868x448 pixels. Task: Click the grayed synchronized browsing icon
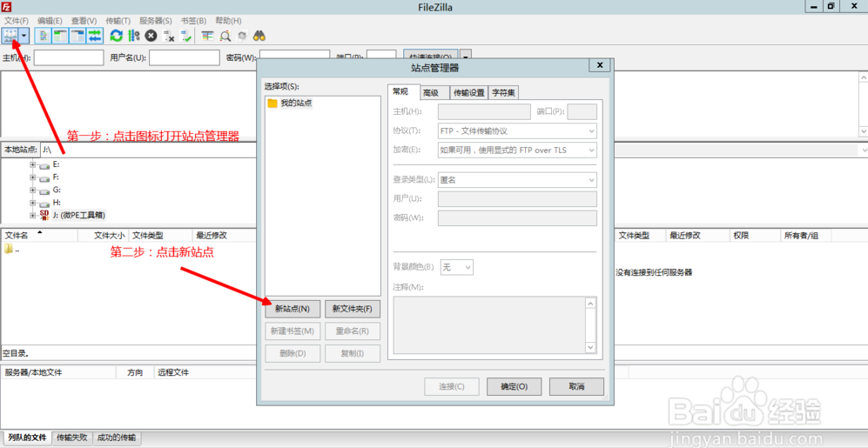pos(242,36)
